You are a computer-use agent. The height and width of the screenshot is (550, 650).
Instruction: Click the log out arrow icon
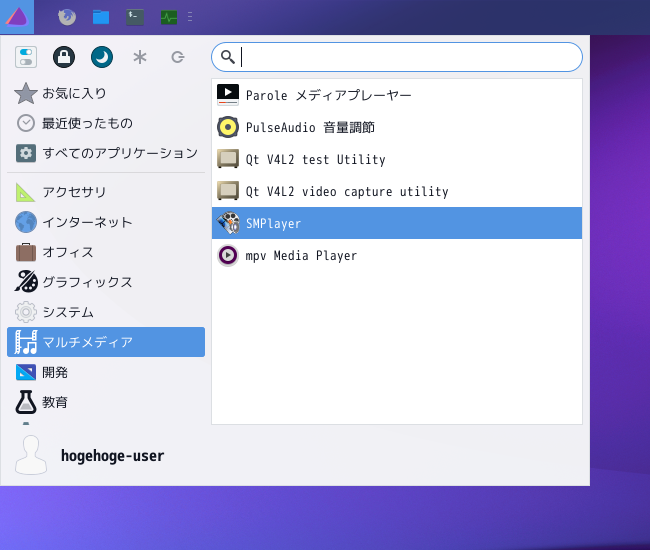178,57
